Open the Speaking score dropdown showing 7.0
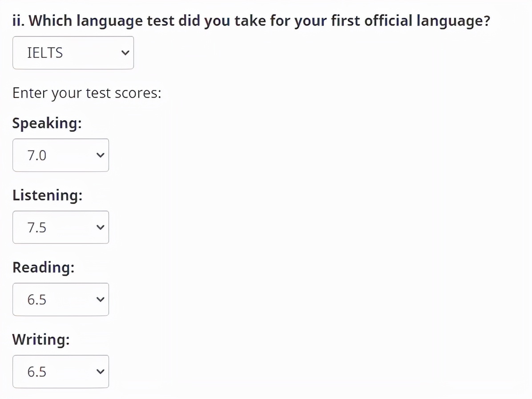Viewport: 532px width, 399px height. 61,155
